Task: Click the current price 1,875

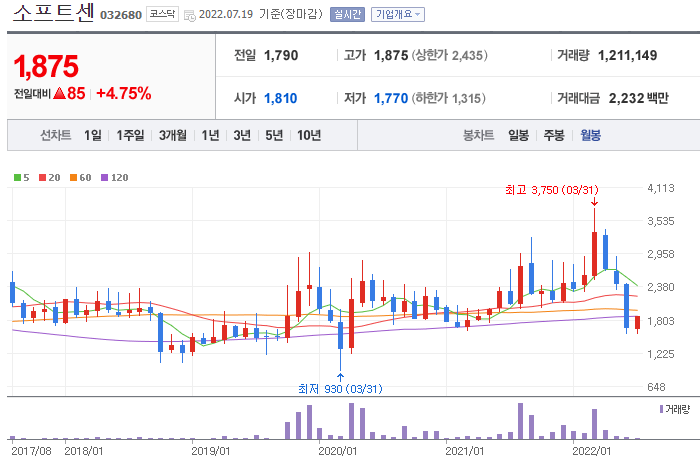Action: click(x=46, y=66)
